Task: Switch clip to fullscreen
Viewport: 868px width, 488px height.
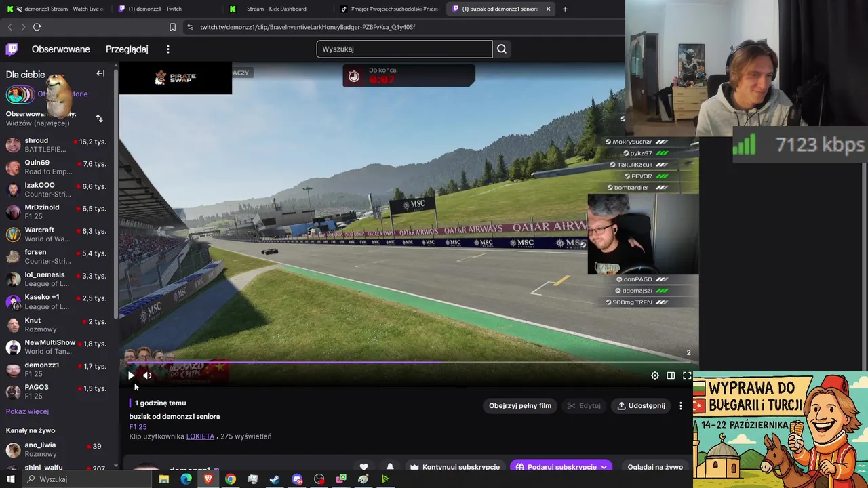Action: tap(687, 375)
